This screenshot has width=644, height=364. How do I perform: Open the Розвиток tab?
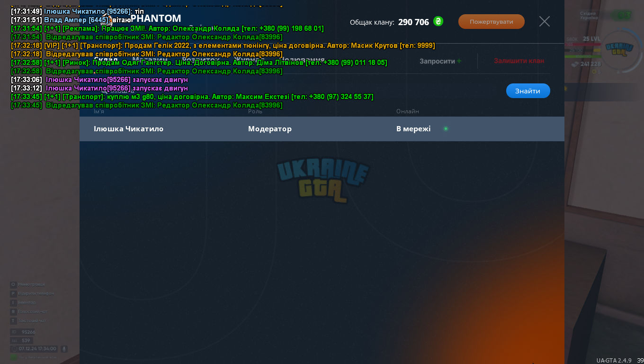pos(201,61)
